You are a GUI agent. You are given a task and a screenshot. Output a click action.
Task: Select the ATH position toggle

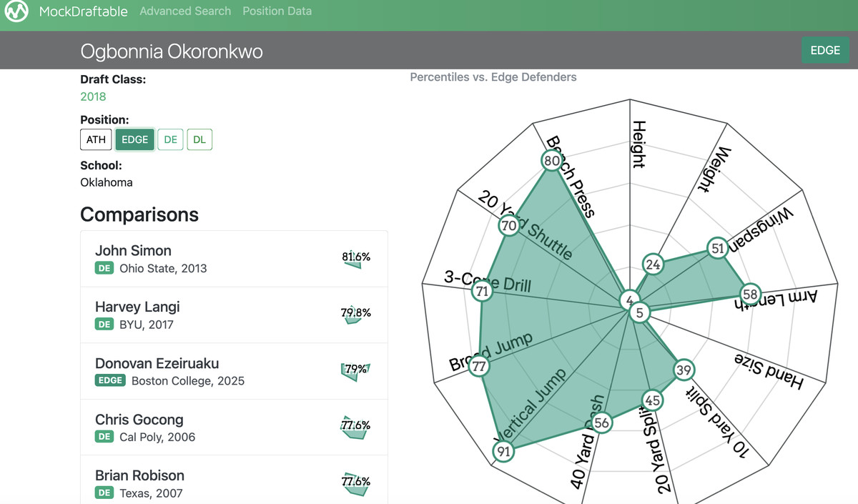click(x=96, y=139)
